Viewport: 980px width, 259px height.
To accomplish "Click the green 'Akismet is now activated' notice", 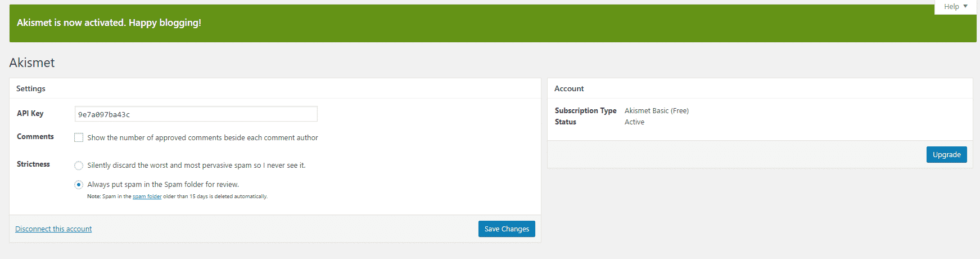I will tap(493, 23).
